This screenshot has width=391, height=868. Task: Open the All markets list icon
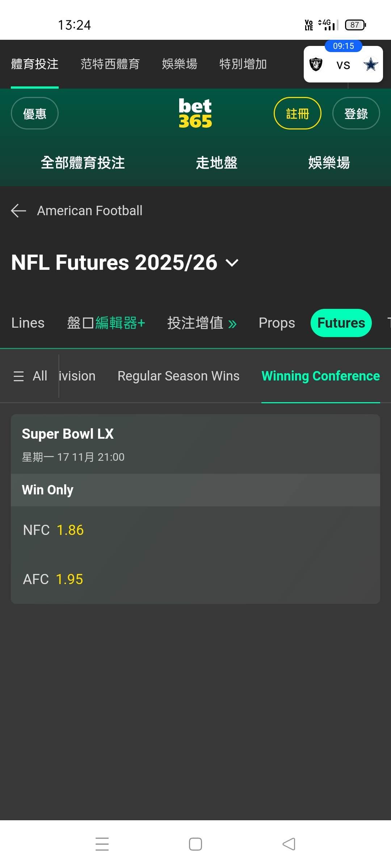tap(19, 376)
